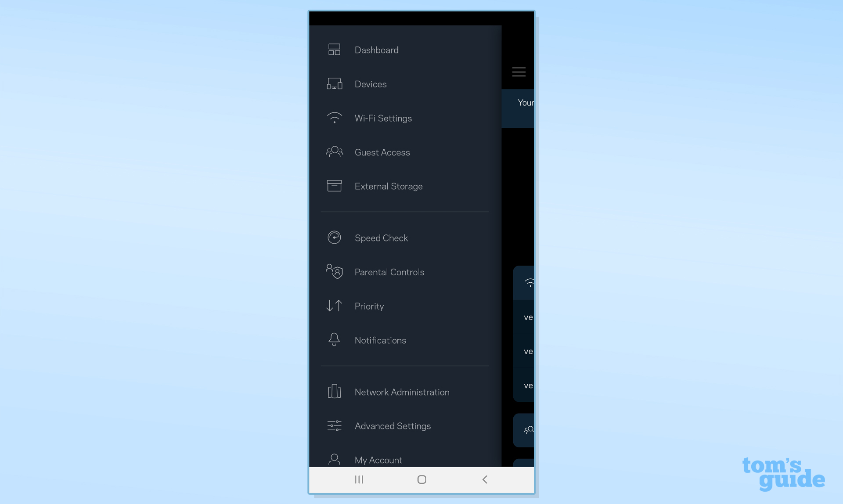This screenshot has width=843, height=504.
Task: Open My Account page
Action: coord(378,460)
